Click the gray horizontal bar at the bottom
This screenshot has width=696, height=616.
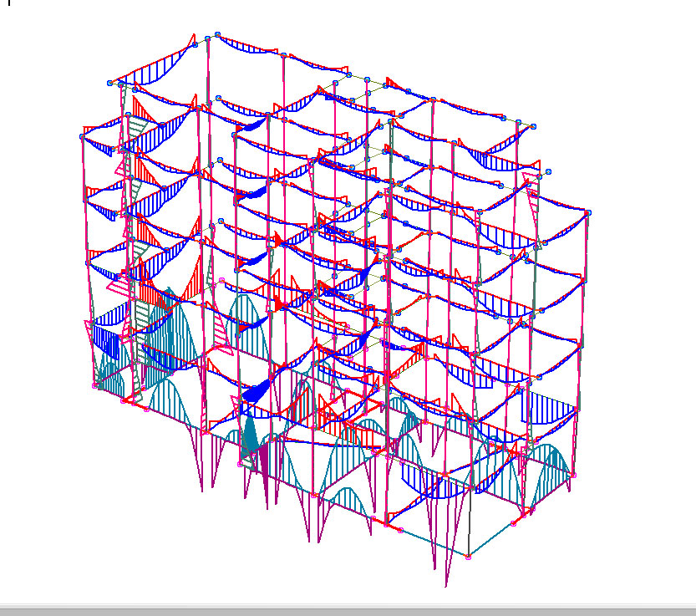pos(348,610)
